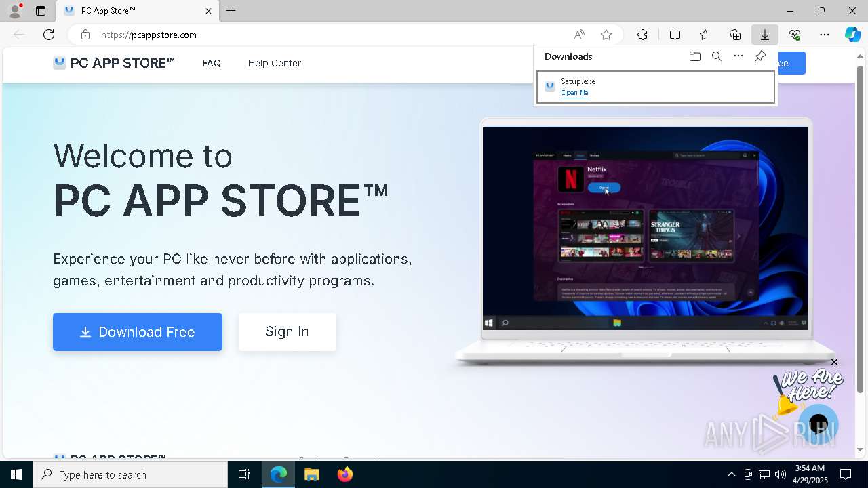The height and width of the screenshot is (488, 868).
Task: Launch Firefox from taskbar
Action: 345,474
